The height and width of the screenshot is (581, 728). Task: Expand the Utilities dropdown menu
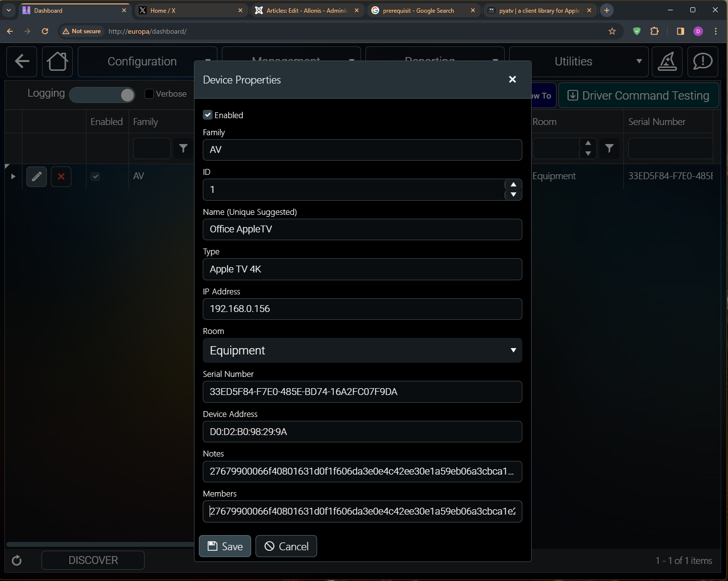click(x=579, y=62)
